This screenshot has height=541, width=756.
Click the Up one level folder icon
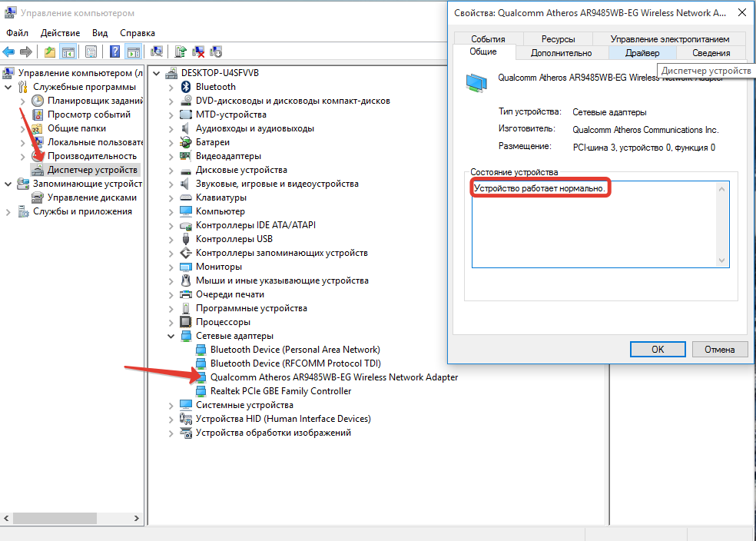pos(50,52)
